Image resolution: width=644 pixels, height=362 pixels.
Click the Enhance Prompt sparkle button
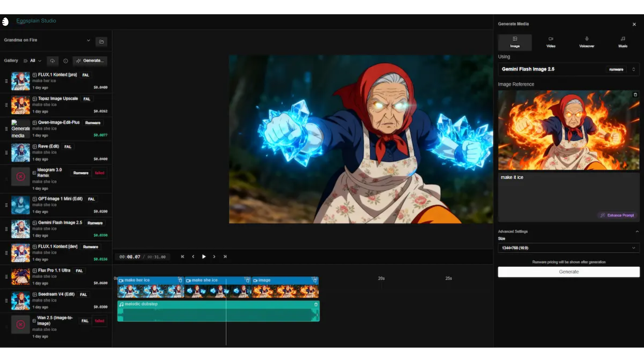point(617,215)
